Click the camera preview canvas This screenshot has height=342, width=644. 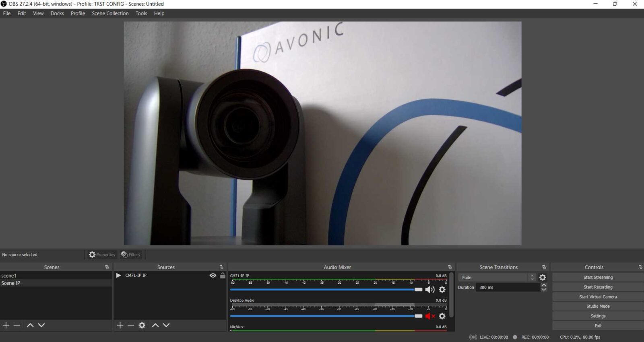click(x=322, y=133)
